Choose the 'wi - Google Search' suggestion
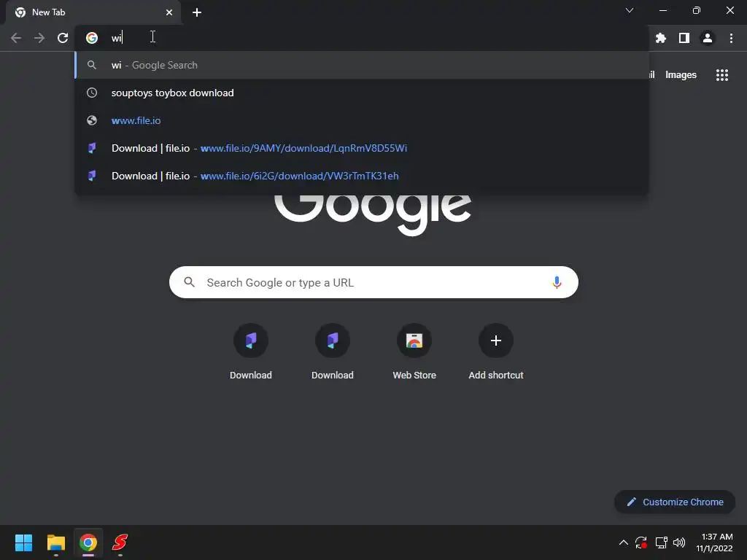 pos(362,65)
